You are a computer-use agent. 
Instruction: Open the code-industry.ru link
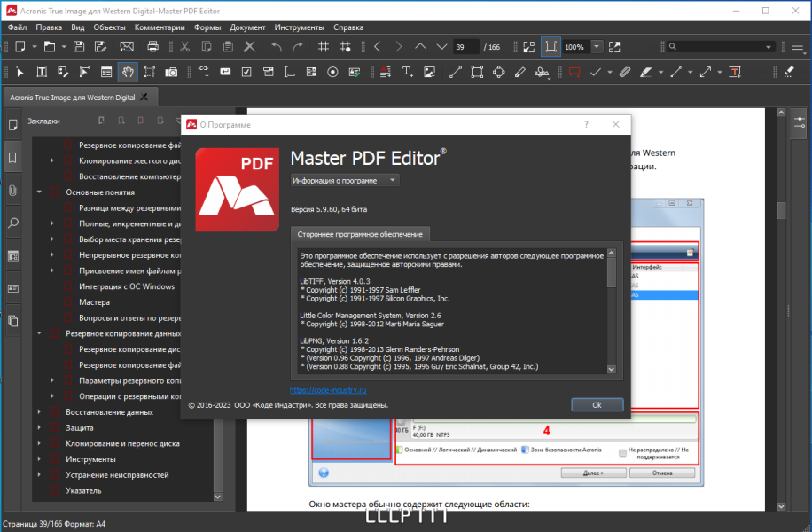(x=328, y=390)
